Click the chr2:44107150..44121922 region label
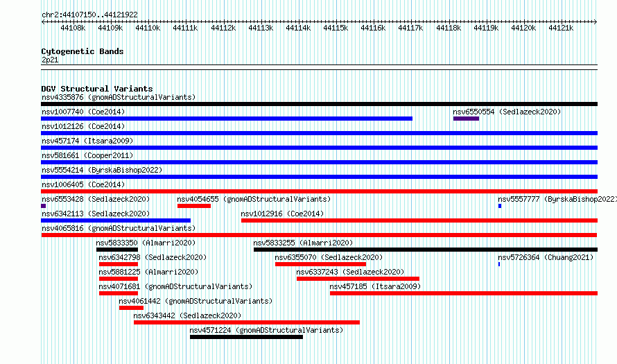The width and height of the screenshot is (617, 364). click(x=89, y=15)
